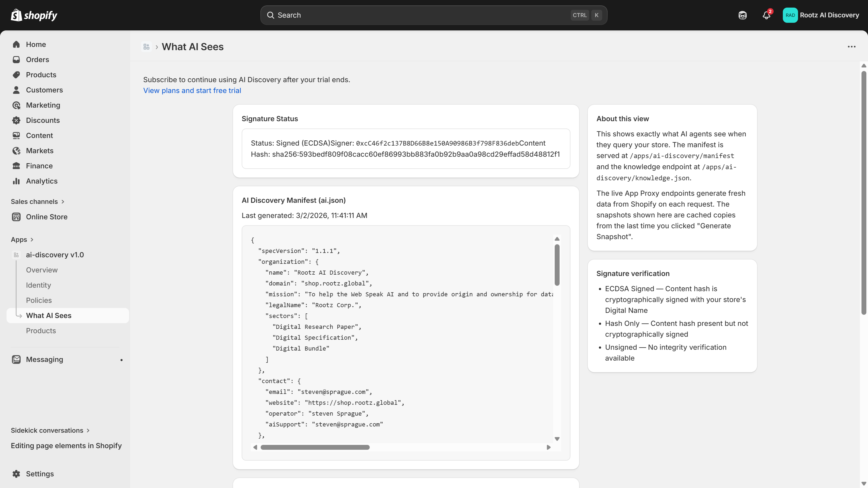Collapse the Sales channels section

[63, 201]
